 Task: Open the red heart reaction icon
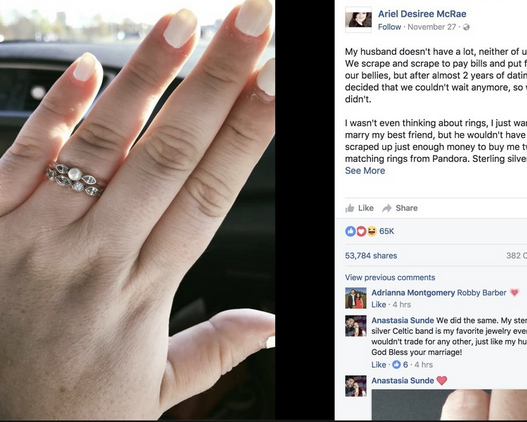[x=361, y=231]
